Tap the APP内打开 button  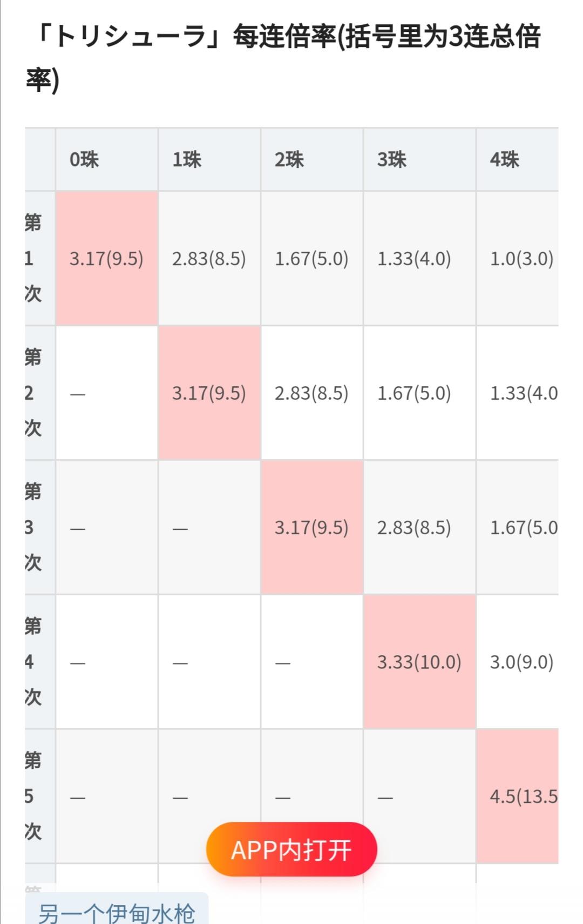[291, 849]
